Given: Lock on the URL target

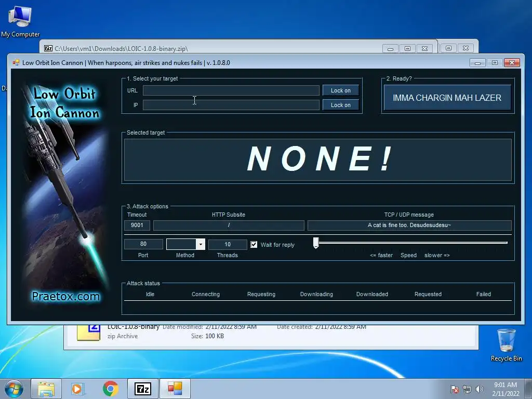Looking at the screenshot, I should 341,90.
